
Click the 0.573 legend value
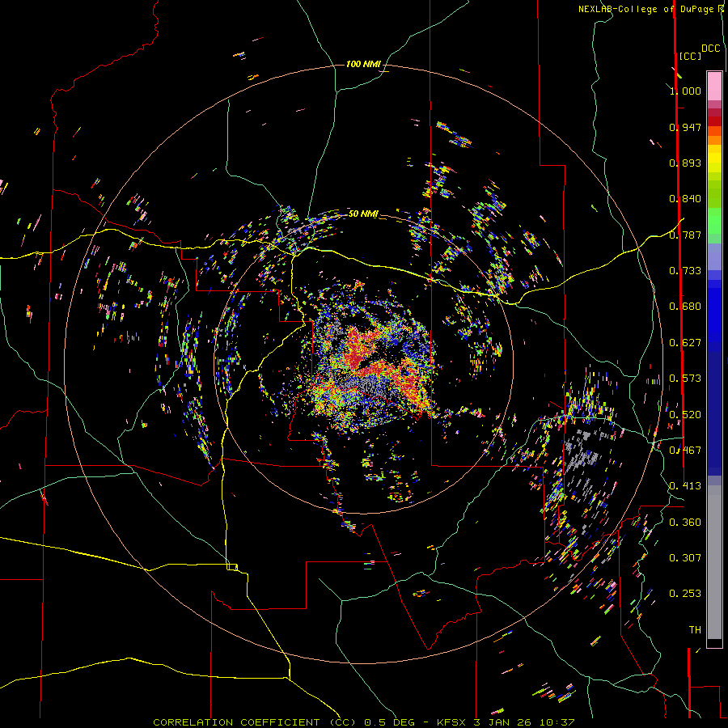(x=685, y=378)
